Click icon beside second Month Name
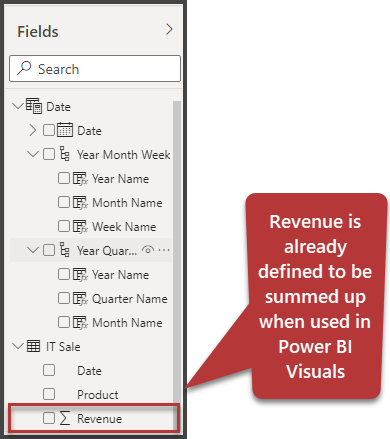This screenshot has width=390, height=439. pyautogui.click(x=80, y=323)
